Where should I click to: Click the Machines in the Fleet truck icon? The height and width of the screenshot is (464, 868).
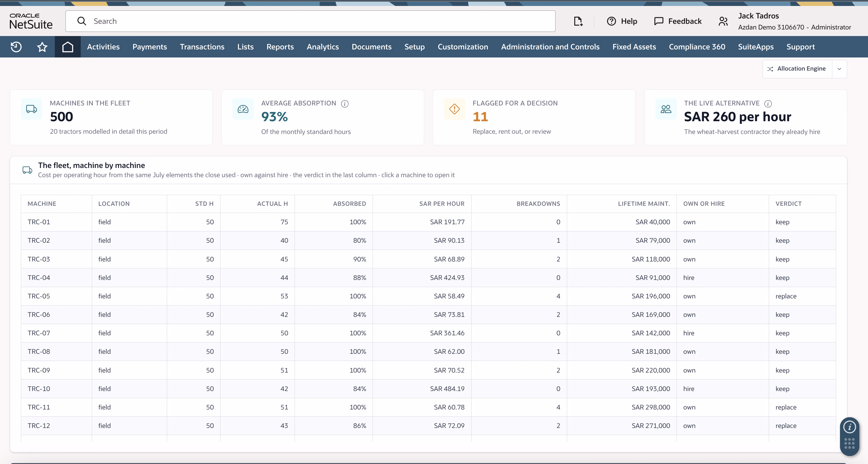point(32,109)
